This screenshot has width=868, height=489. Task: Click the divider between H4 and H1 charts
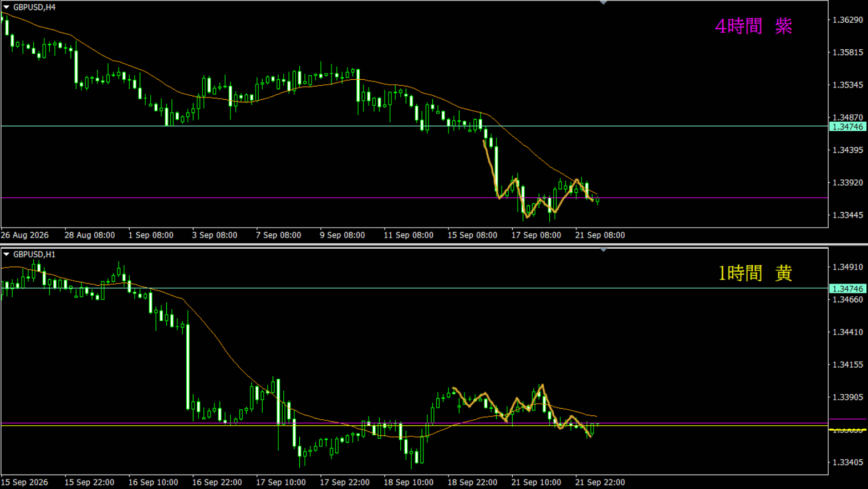pyautogui.click(x=434, y=244)
